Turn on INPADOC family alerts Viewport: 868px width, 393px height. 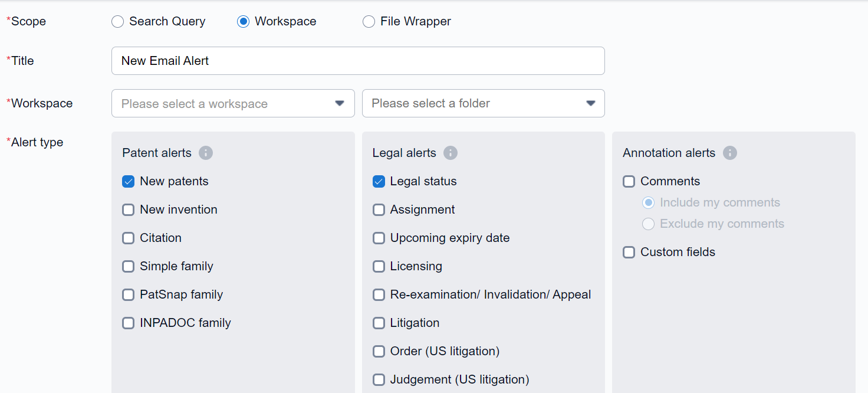coord(129,323)
